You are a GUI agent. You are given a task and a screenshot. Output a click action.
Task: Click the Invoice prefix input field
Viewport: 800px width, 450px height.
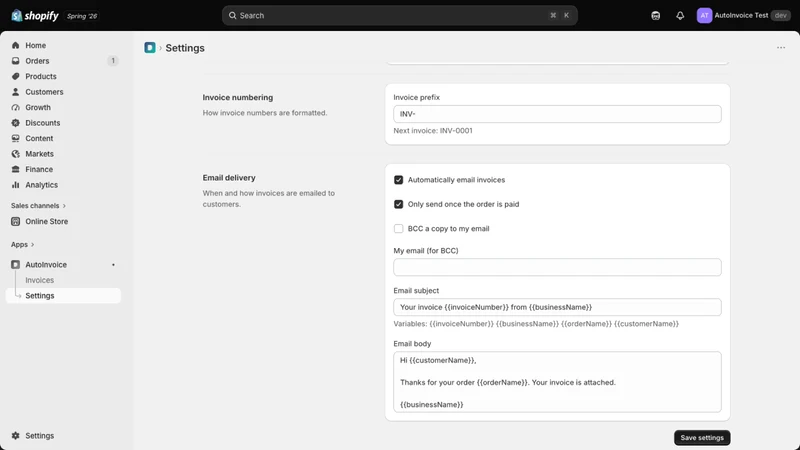click(557, 114)
